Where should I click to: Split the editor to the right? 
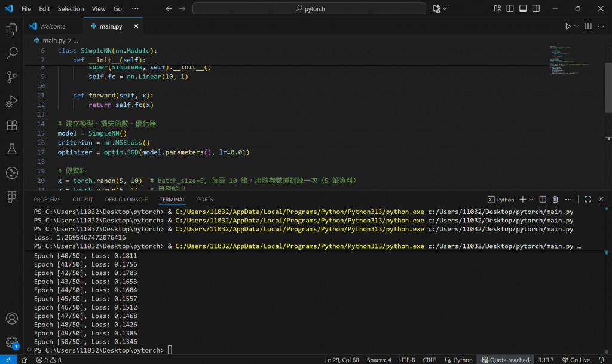click(588, 26)
